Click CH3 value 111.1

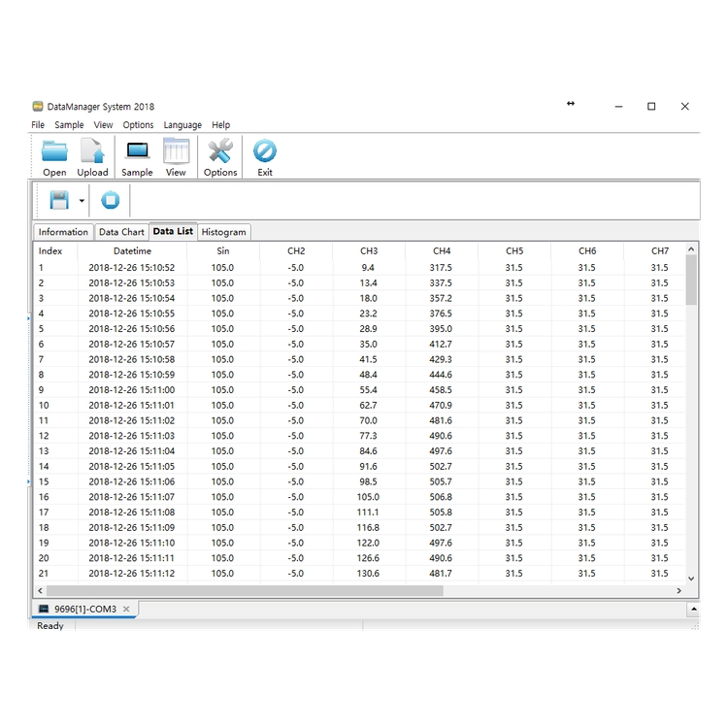[x=368, y=513]
